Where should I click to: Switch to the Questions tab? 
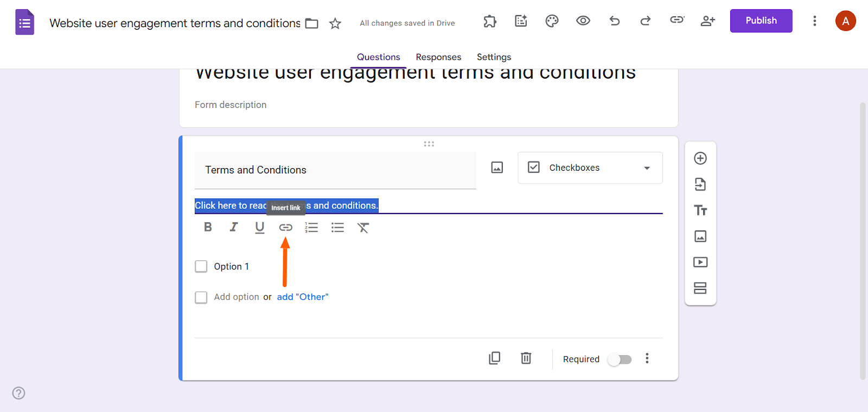coord(378,57)
